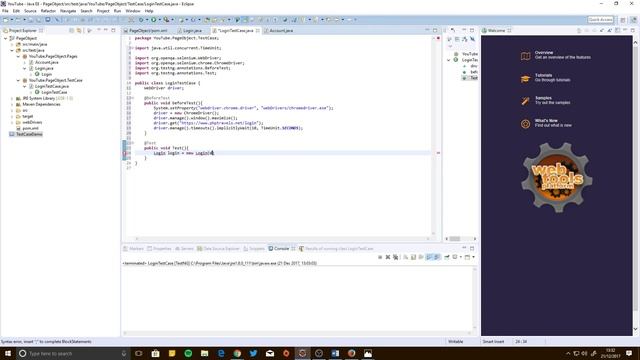Open the Navigate menu
This screenshot has width=640, height=360.
coord(68,11)
